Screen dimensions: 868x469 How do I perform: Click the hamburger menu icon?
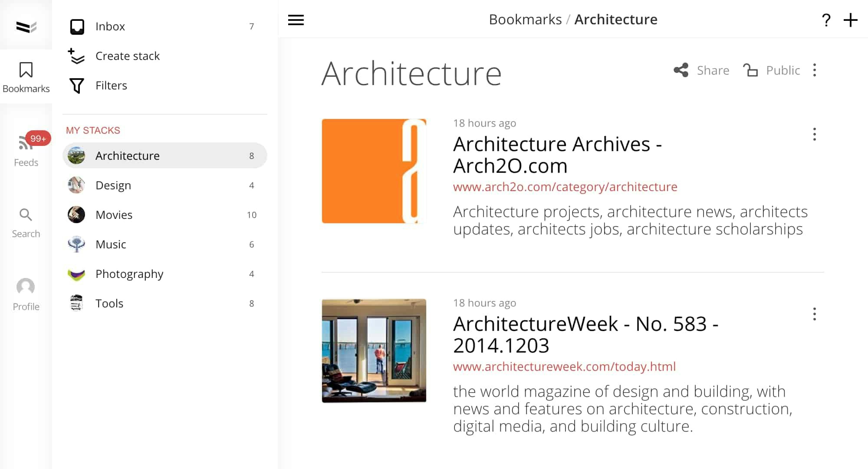(x=296, y=20)
